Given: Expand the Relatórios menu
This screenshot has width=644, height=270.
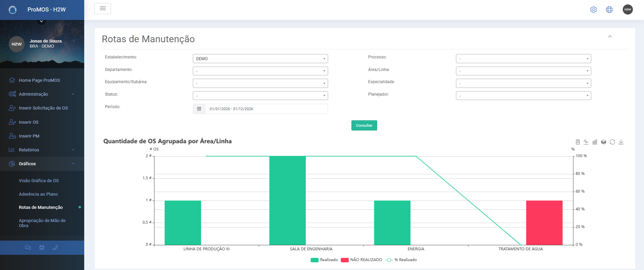Looking at the screenshot, I should [x=42, y=150].
